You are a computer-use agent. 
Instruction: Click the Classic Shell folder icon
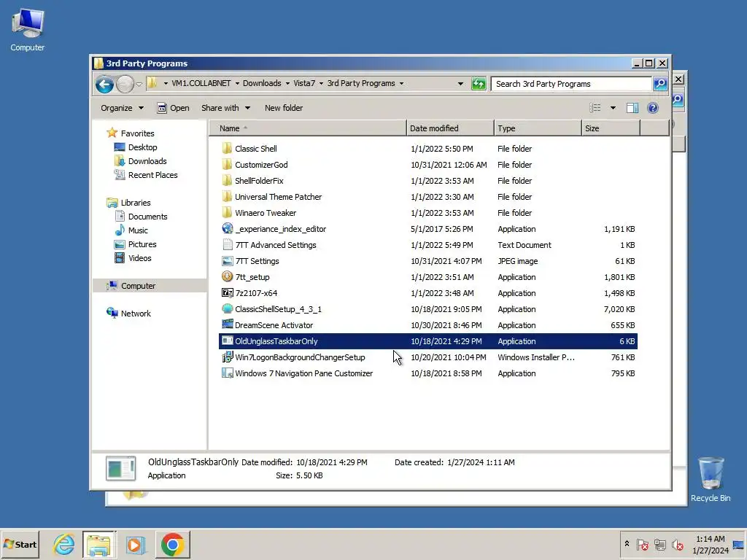pyautogui.click(x=228, y=149)
